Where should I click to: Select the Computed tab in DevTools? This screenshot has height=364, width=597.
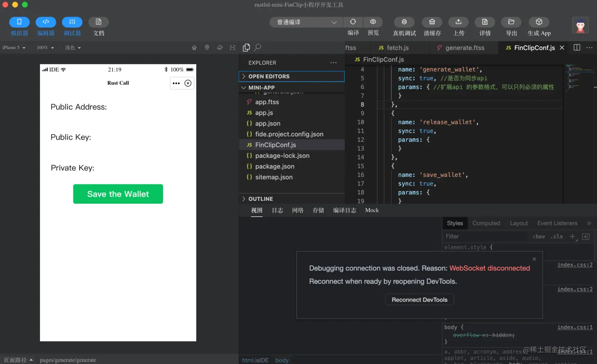486,223
